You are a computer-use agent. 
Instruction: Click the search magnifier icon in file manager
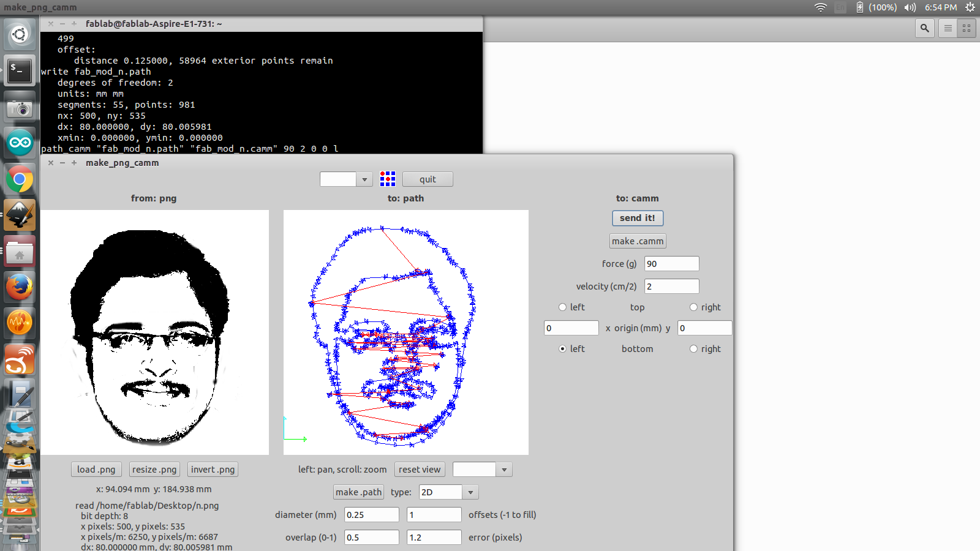point(925,28)
